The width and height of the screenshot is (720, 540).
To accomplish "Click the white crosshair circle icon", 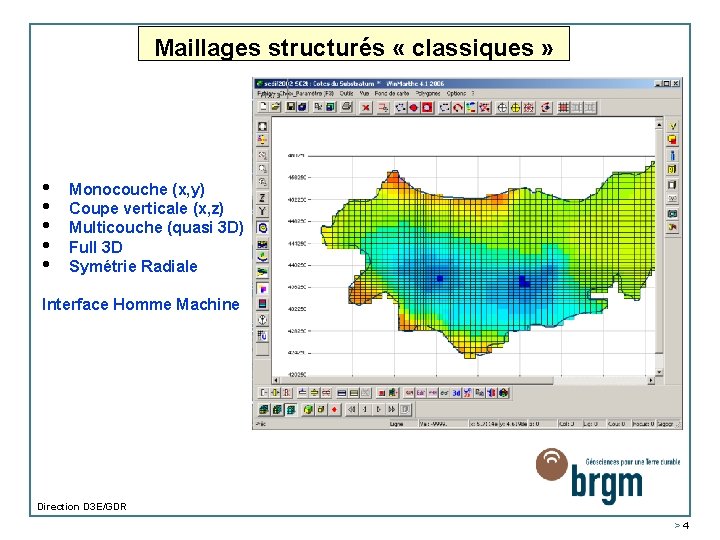I will (502, 108).
